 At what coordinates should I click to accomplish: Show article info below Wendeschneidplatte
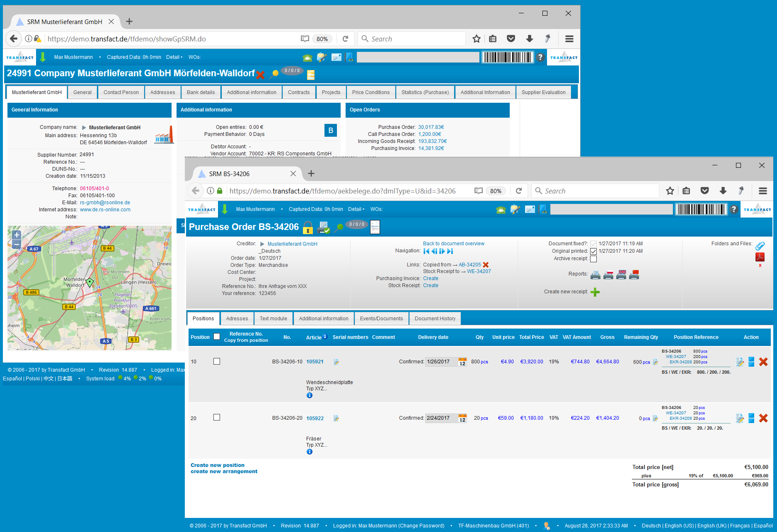point(310,395)
